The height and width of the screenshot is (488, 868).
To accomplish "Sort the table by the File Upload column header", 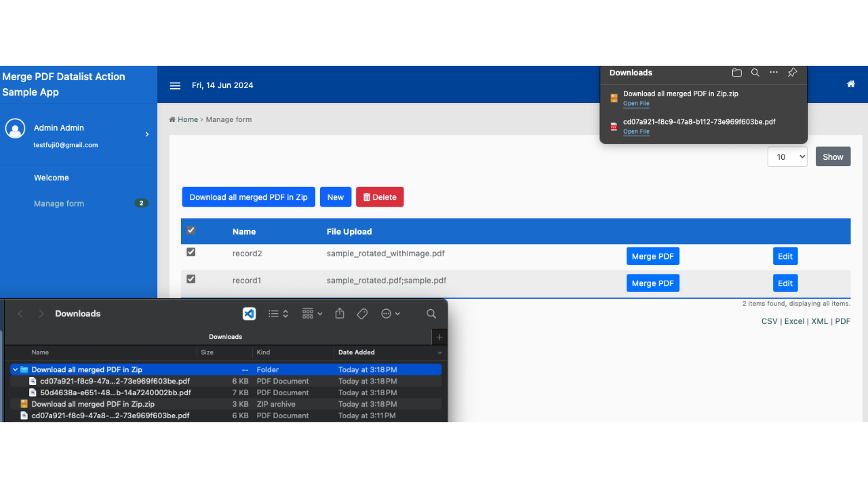I will click(349, 232).
